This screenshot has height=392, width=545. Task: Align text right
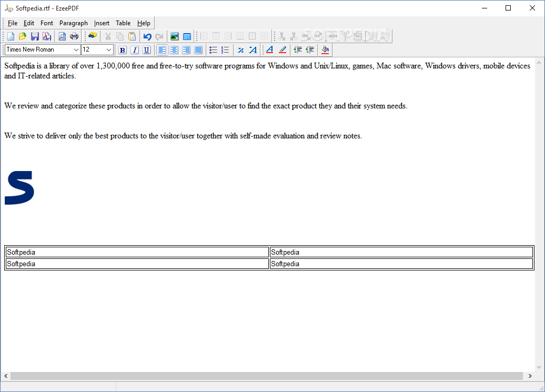tap(186, 50)
